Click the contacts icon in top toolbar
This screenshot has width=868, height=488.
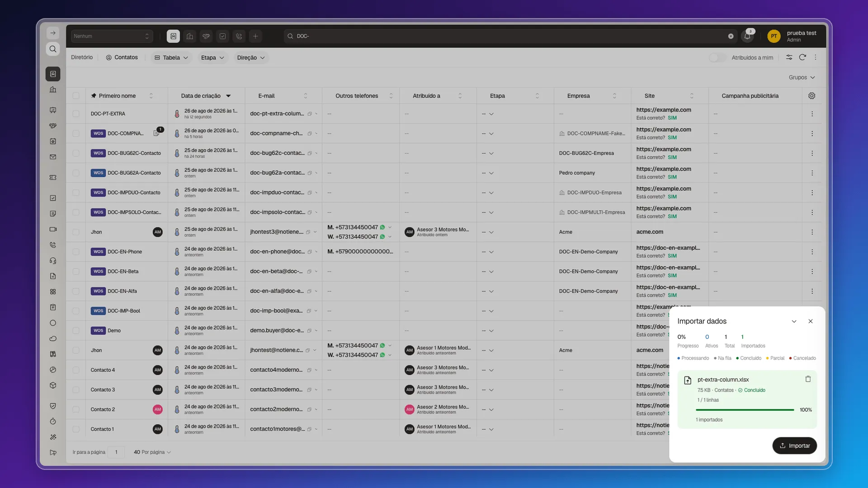pos(173,36)
